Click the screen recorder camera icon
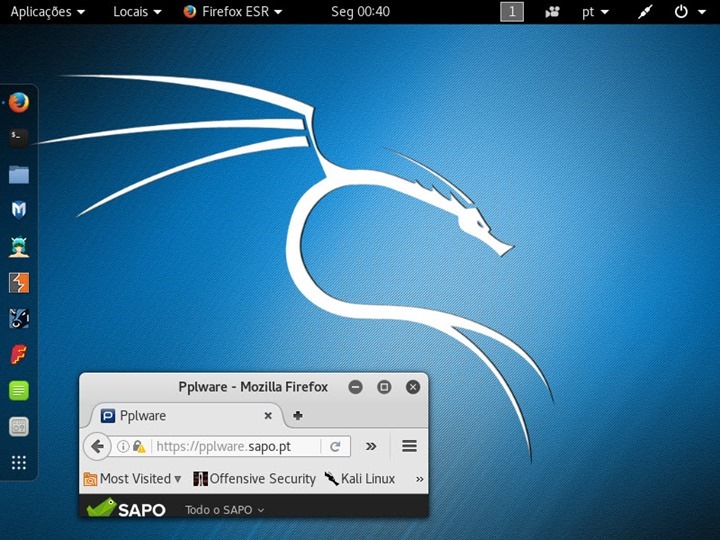This screenshot has width=720, height=540. click(x=552, y=12)
